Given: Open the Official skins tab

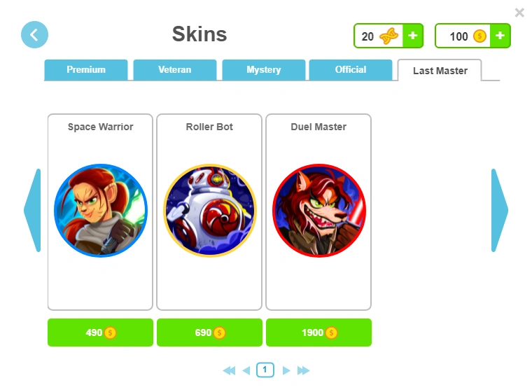Looking at the screenshot, I should pos(351,70).
